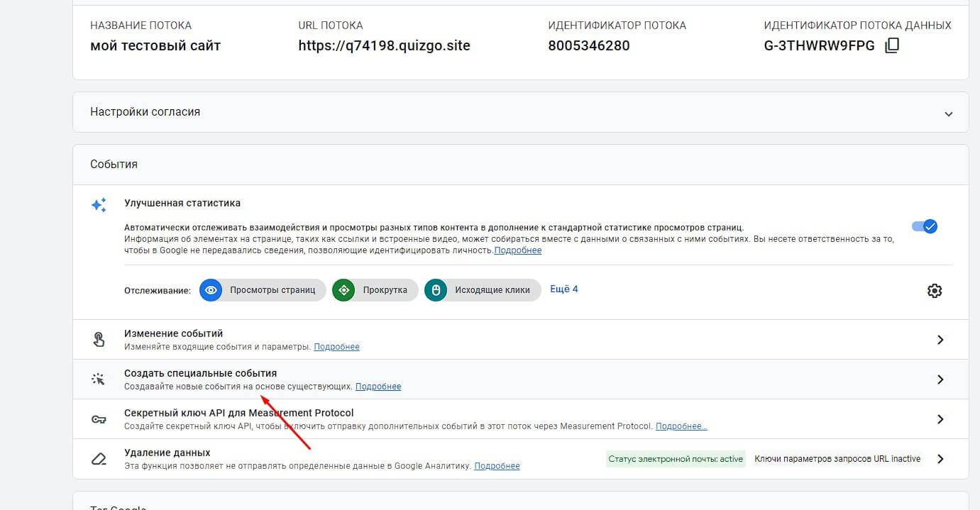Click the Исходящие клики mouse icon
Image resolution: width=980 pixels, height=510 pixels.
[x=436, y=290]
